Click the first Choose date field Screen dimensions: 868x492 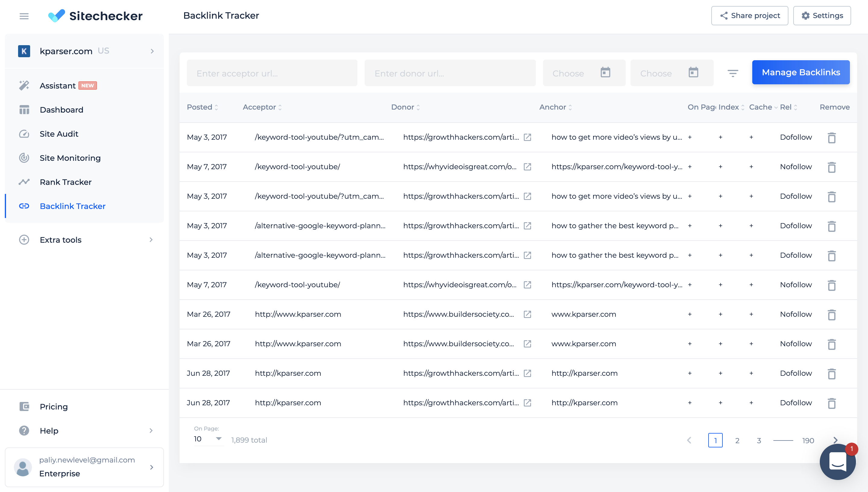tap(584, 73)
